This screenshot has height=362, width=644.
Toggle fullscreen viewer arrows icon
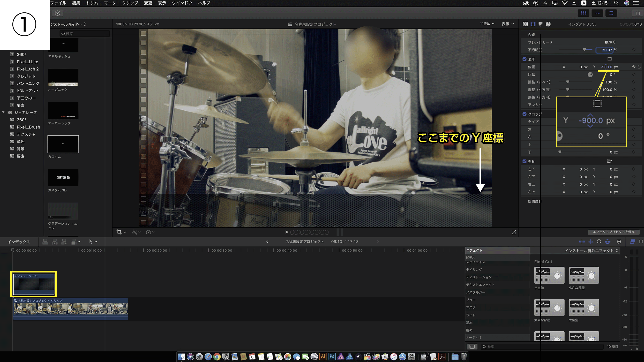(x=514, y=232)
